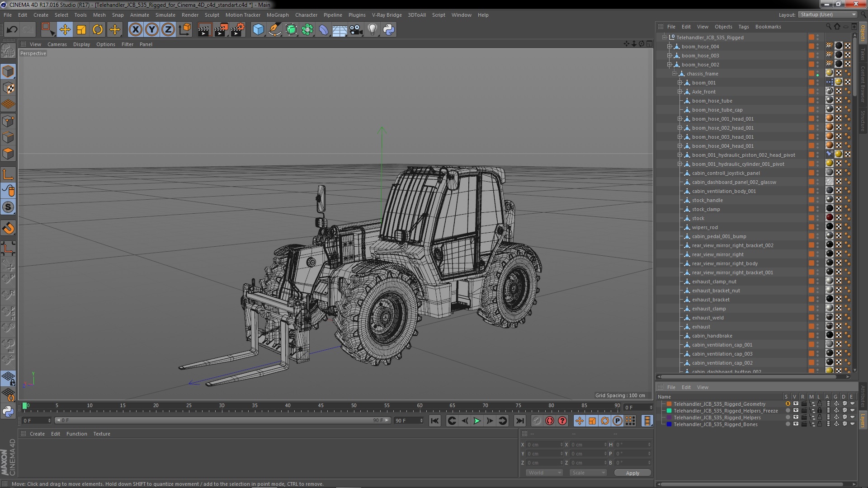Click the Autokeying red button
Image resolution: width=868 pixels, height=488 pixels.
tap(550, 421)
